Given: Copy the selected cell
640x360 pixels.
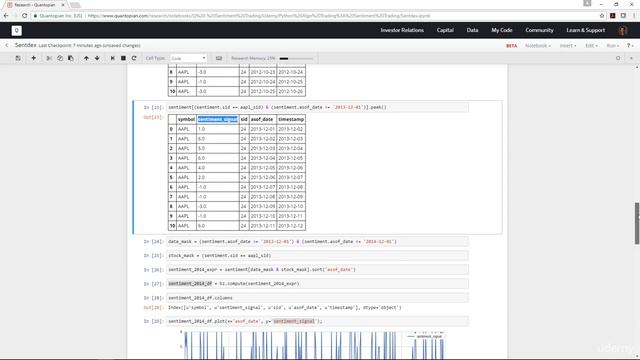Looking at the screenshot, I should tap(60, 58).
